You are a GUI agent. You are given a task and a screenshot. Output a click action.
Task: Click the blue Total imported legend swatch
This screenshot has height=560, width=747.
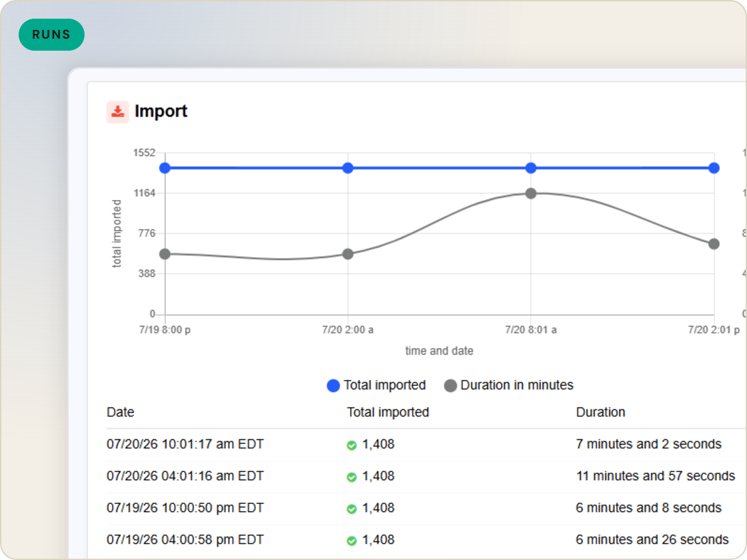333,386
